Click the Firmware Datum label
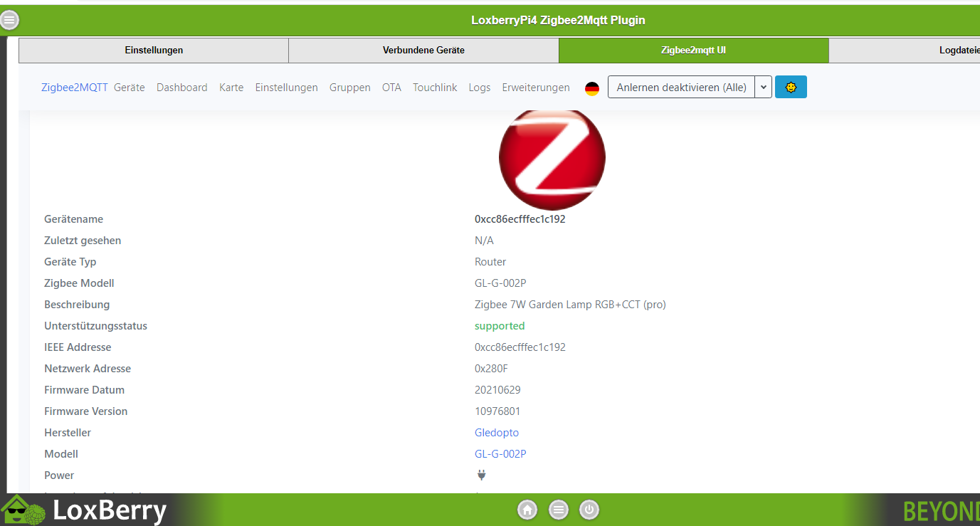 [x=84, y=390]
